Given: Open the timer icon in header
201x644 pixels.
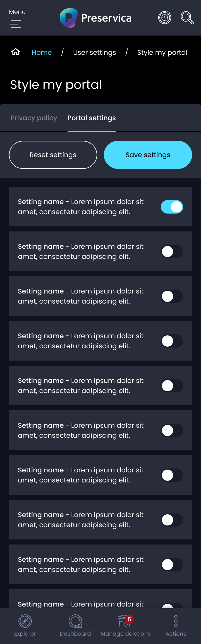Looking at the screenshot, I should tap(165, 18).
